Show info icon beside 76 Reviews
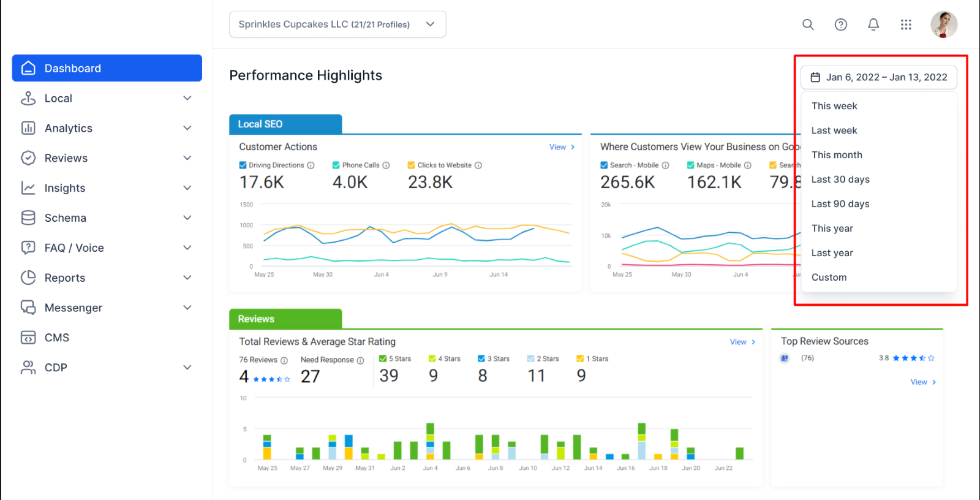 (x=284, y=360)
